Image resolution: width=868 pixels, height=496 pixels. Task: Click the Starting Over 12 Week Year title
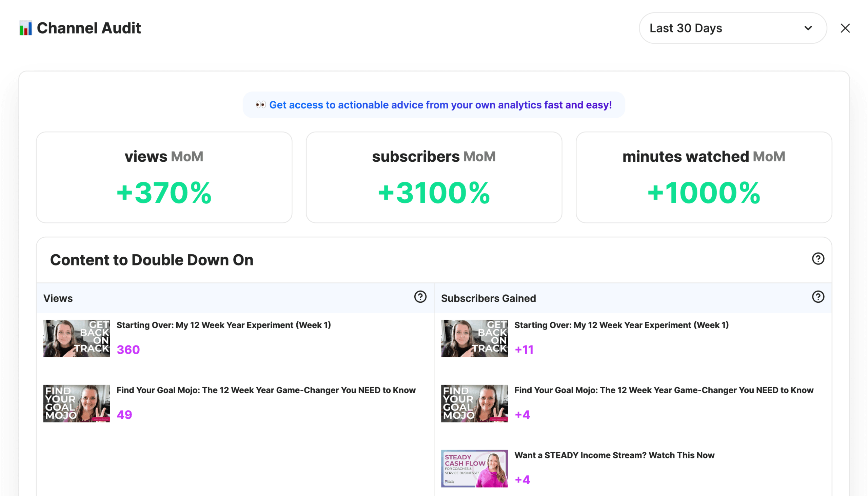(x=224, y=325)
